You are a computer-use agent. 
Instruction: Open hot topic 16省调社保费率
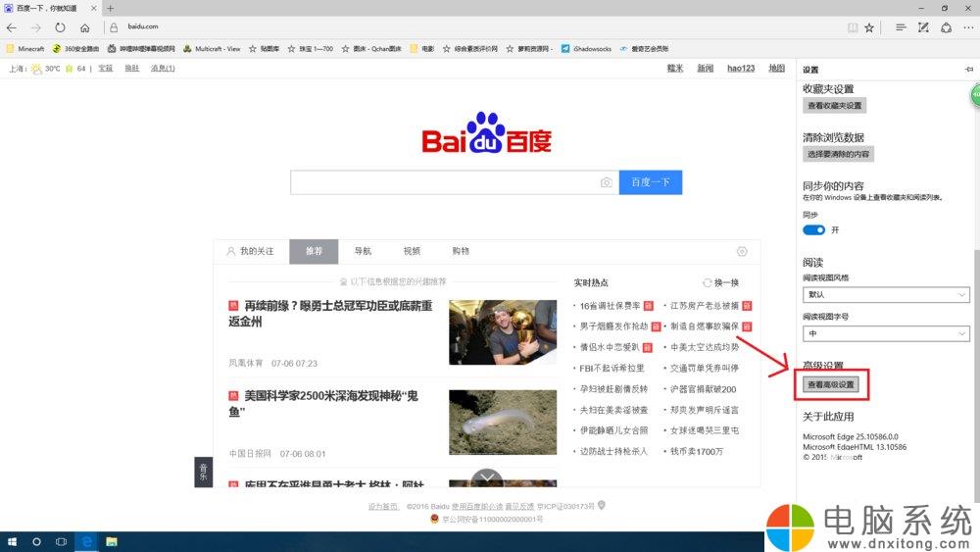(x=610, y=306)
